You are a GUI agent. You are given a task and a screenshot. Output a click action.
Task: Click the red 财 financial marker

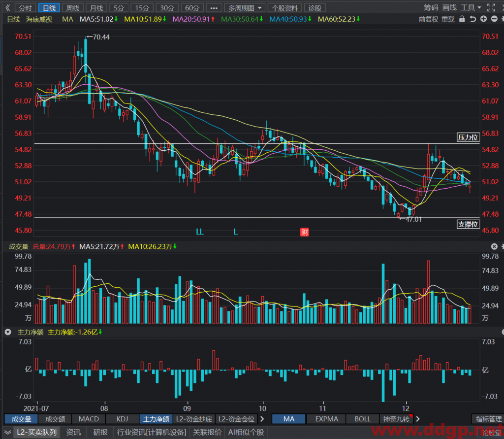click(304, 232)
